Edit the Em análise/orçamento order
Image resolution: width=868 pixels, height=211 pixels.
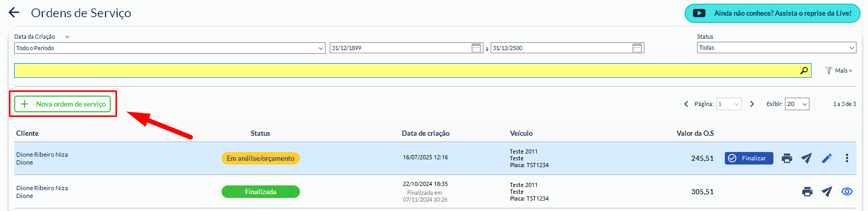click(x=827, y=158)
